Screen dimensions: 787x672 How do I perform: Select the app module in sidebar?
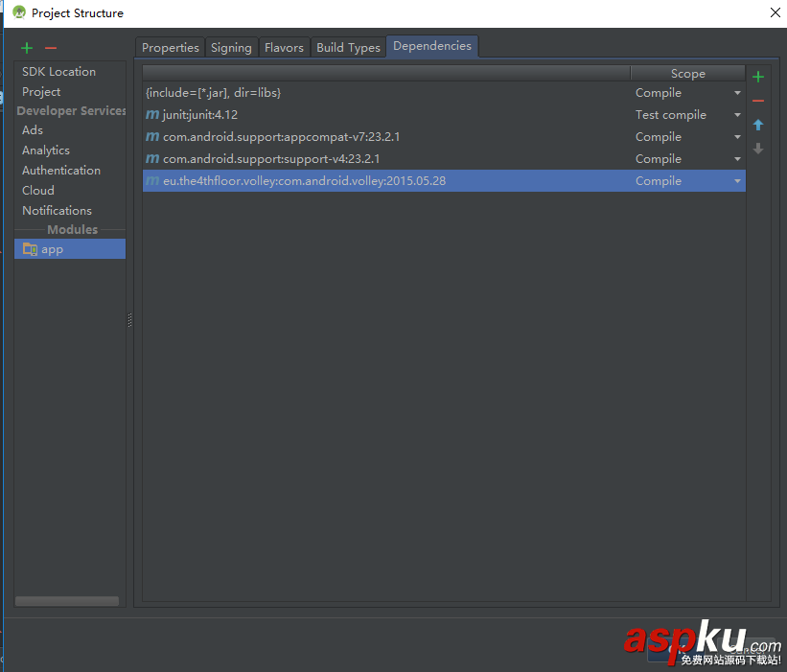point(53,249)
